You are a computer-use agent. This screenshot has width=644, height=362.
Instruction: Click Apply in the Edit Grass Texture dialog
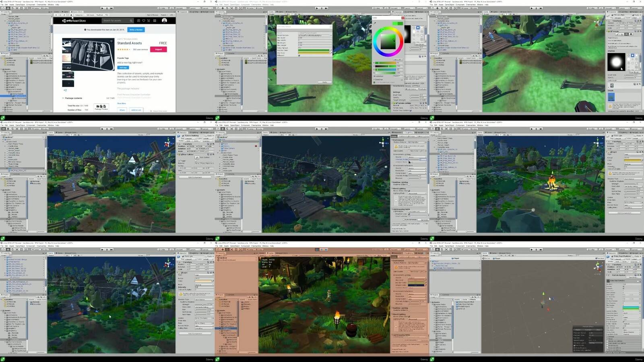click(x=325, y=82)
